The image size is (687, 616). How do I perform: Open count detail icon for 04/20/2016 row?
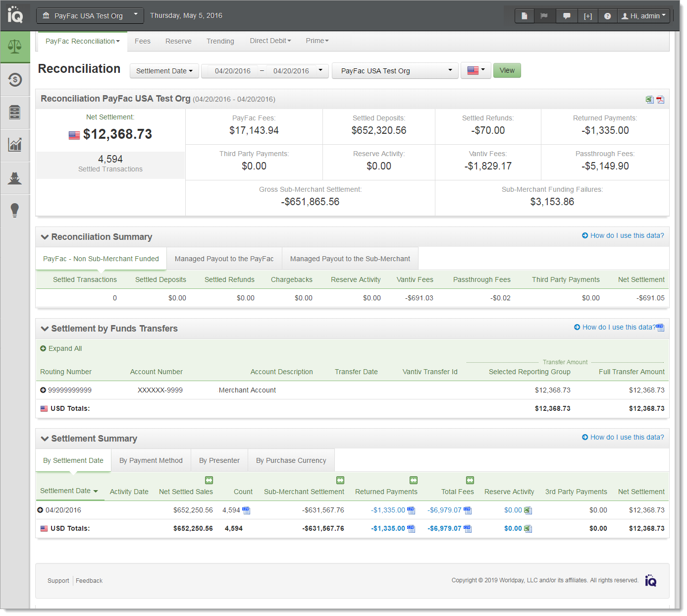[x=246, y=510]
